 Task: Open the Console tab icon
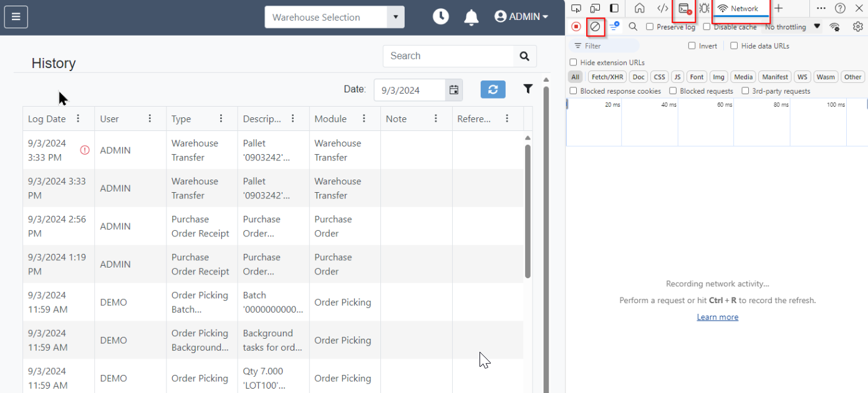(x=685, y=8)
